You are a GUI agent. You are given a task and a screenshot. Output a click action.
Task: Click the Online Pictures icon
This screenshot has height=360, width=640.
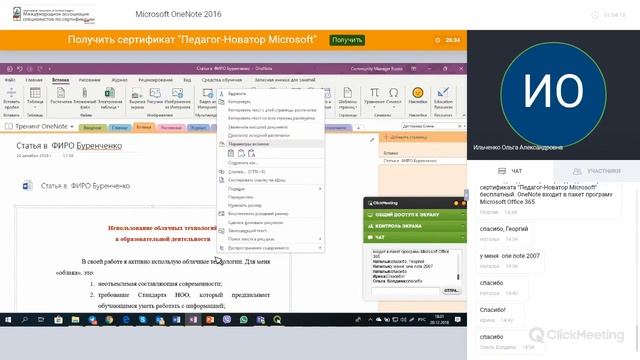coord(178,93)
